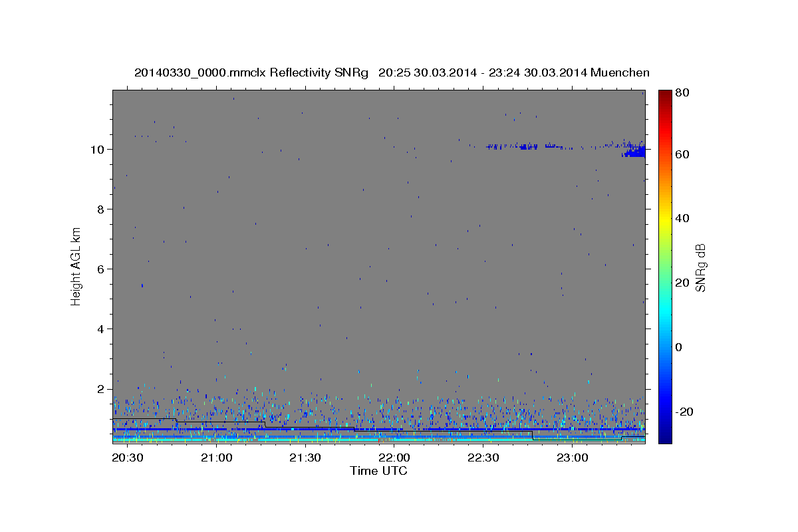
Task: Click the SNRg color scale bar
Action: click(665, 267)
